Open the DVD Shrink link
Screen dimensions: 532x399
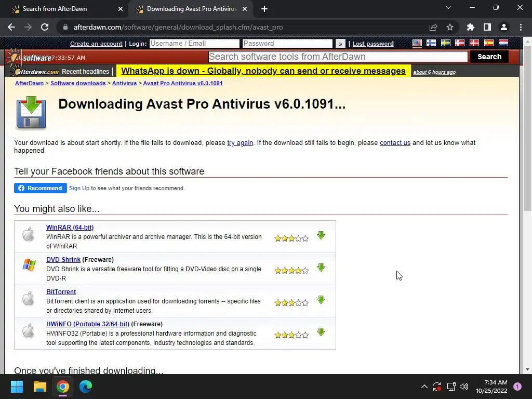[63, 260]
